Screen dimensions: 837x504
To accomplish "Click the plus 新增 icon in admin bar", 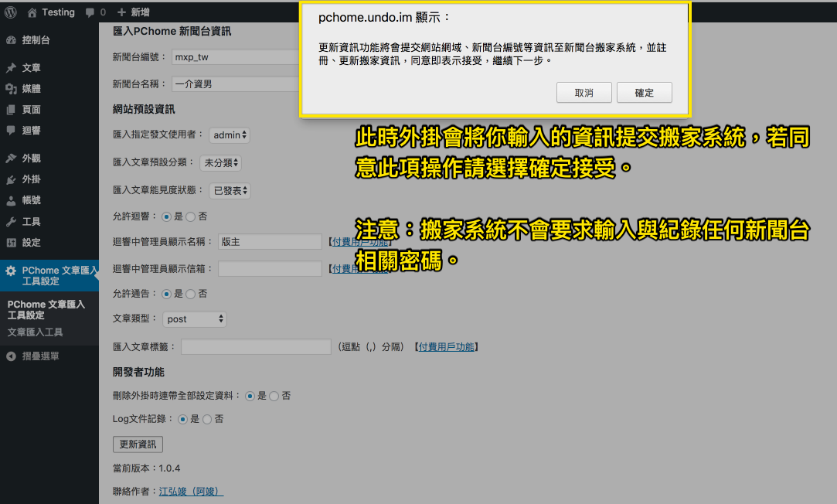I will (x=121, y=12).
